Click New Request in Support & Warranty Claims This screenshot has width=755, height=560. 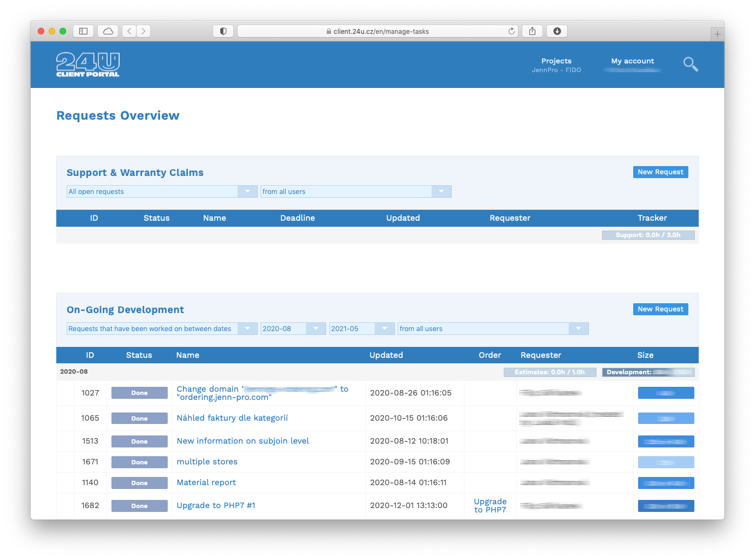[660, 172]
